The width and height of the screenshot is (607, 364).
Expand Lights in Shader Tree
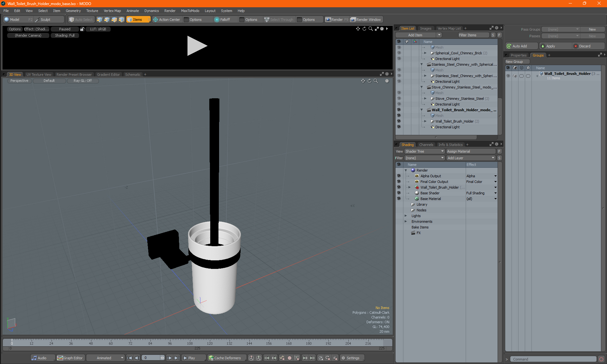pos(406,216)
